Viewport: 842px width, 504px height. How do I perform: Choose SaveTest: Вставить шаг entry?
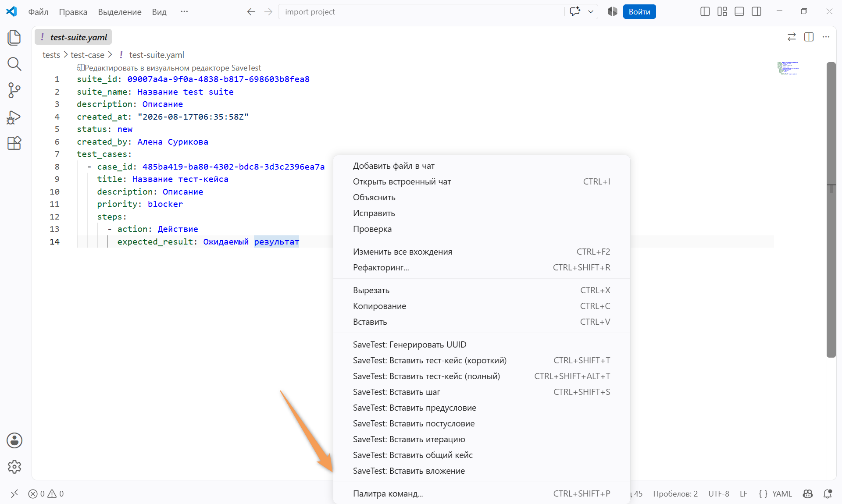(x=482, y=392)
